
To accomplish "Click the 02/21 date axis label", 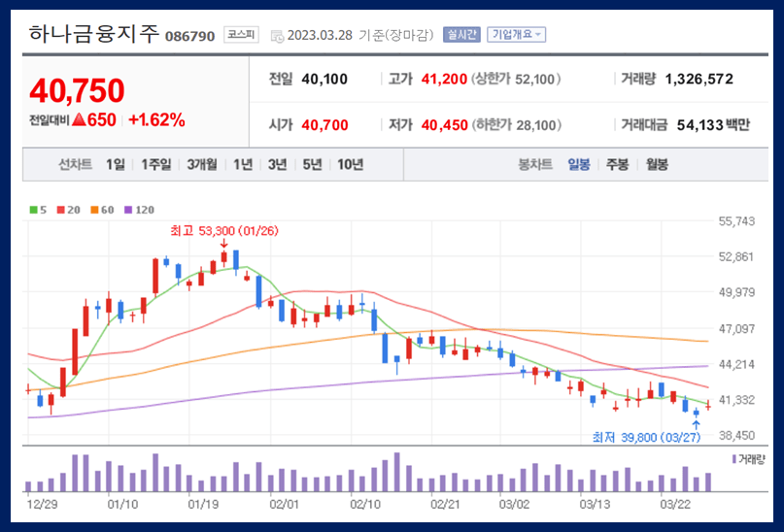I will tap(445, 504).
